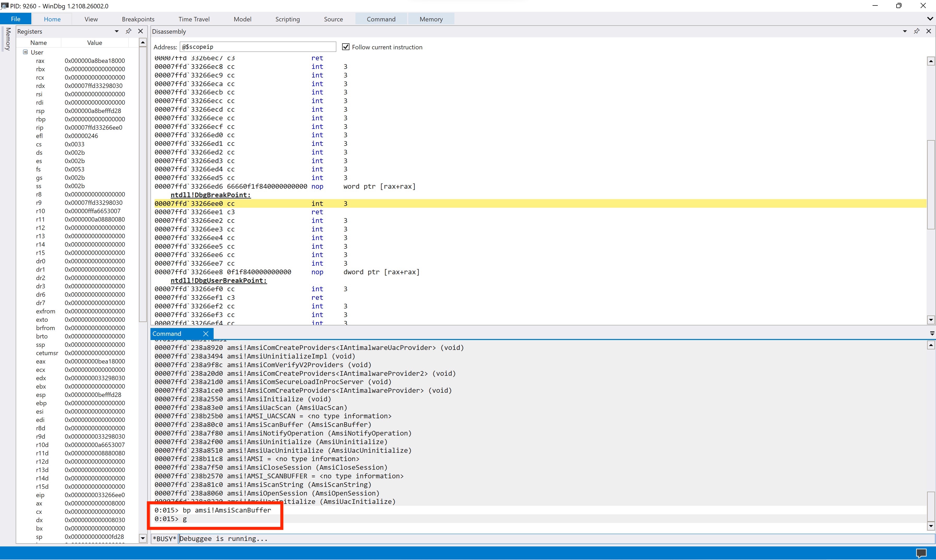
Task: Toggle the Follow current instruction checkbox
Action: point(346,47)
